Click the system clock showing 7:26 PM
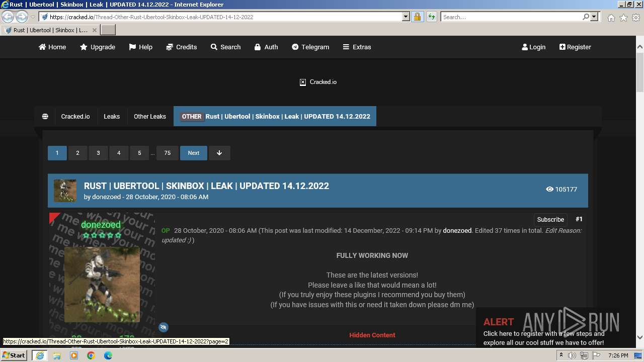 click(618, 355)
